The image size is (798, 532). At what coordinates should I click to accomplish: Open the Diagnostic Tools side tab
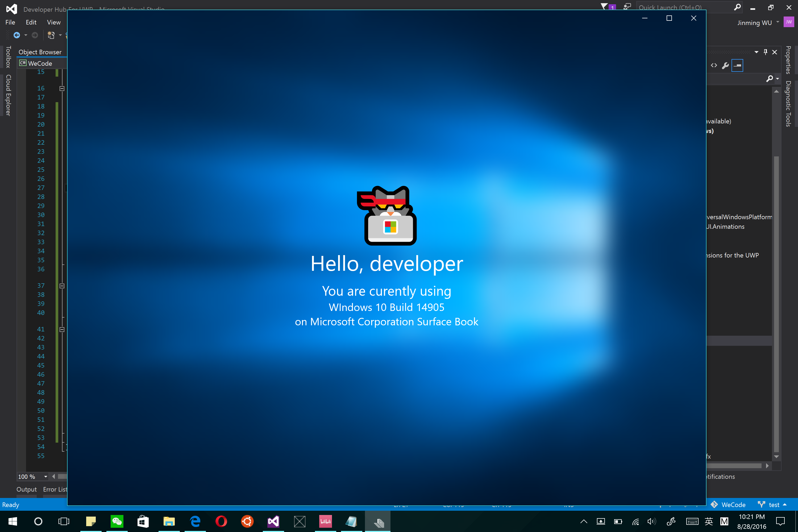click(788, 104)
